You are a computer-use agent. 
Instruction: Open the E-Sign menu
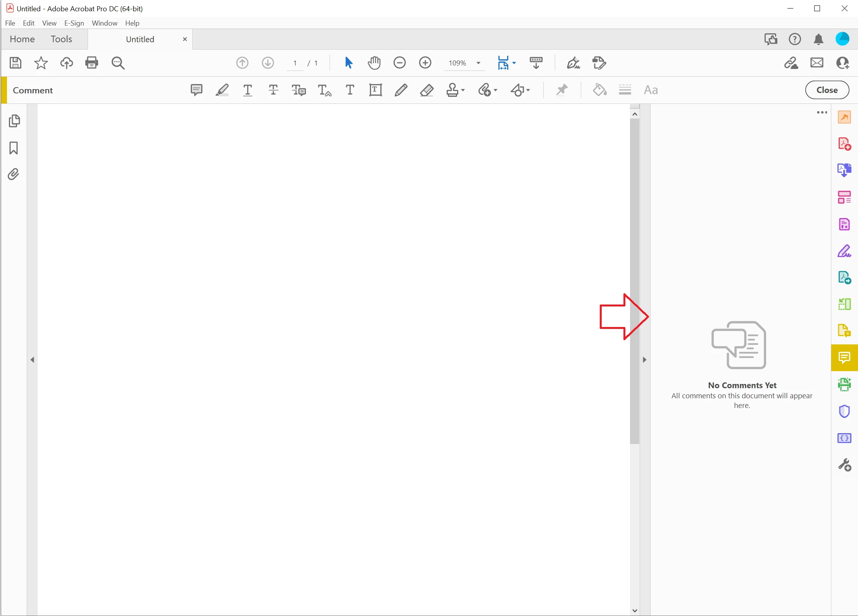click(x=74, y=23)
